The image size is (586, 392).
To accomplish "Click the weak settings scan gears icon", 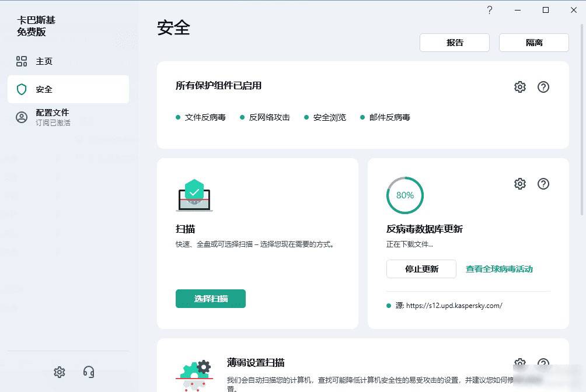I will 194,376.
